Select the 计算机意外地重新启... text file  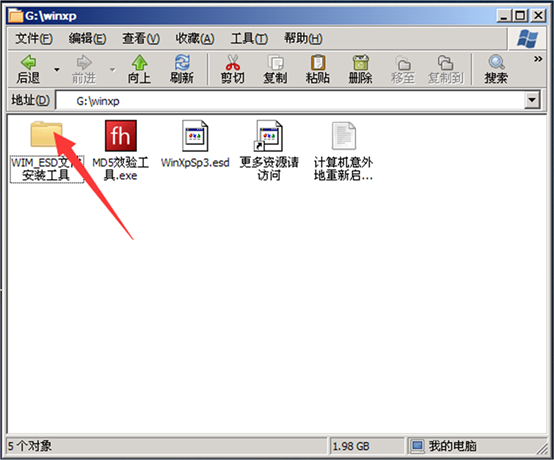tap(343, 151)
